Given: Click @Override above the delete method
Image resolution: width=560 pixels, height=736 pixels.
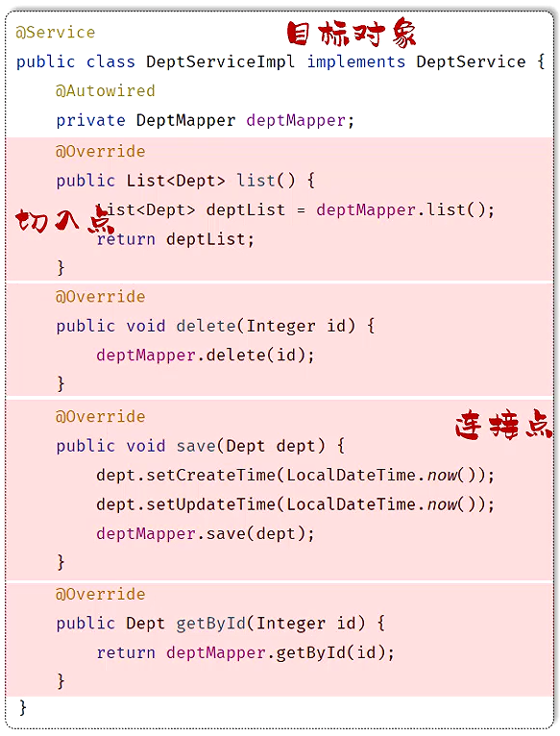Looking at the screenshot, I should pos(101,297).
